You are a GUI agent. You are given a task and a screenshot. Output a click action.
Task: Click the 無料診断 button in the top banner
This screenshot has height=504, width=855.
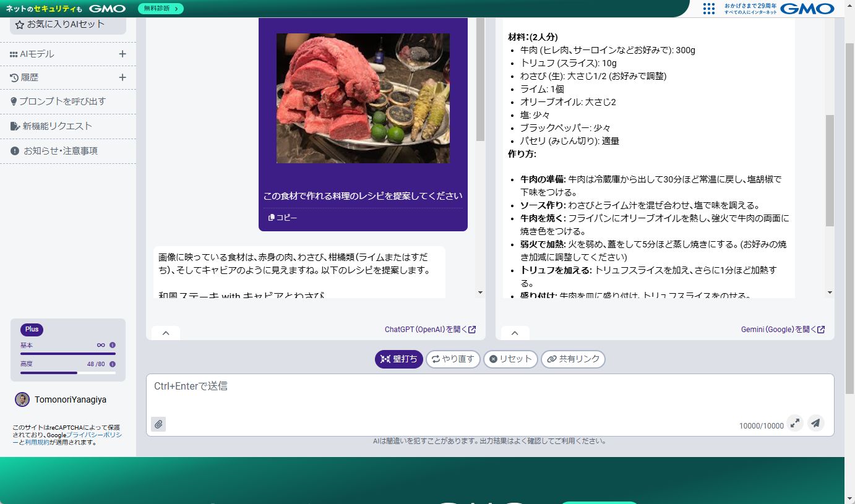click(160, 9)
